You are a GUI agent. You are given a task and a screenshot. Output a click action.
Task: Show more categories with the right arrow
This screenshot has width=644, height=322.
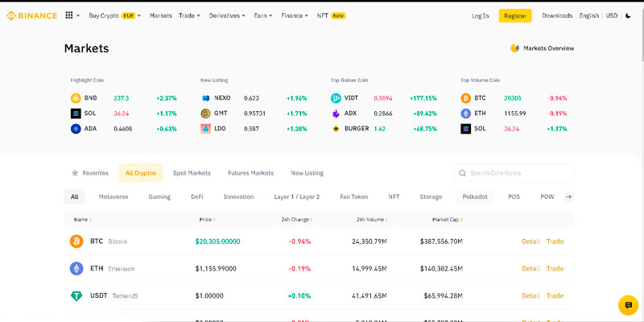[568, 196]
